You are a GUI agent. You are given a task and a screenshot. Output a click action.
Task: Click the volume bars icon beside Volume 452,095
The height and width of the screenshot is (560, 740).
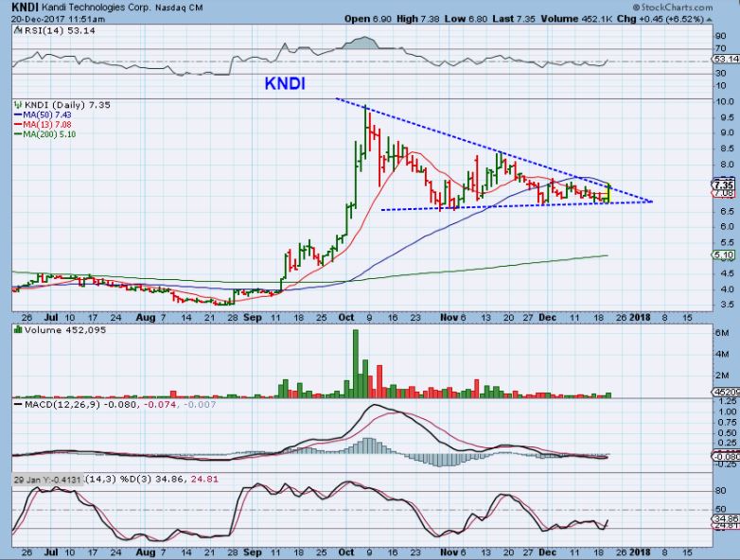18,330
